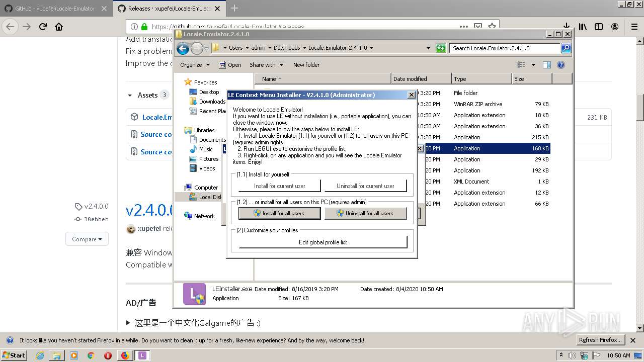Select Downloads in Favorites
The height and width of the screenshot is (362, 644).
207,102
